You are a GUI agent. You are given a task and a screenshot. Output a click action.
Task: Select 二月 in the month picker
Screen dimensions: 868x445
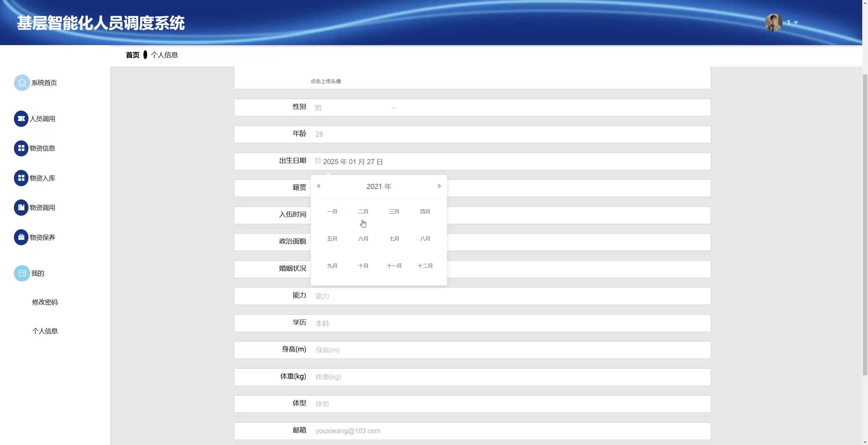363,212
